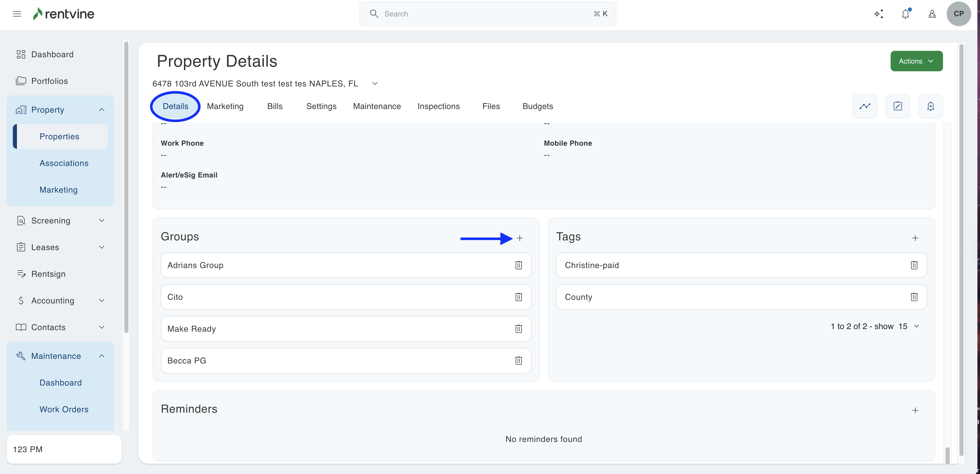Switch to the Maintenance tab
This screenshot has height=474, width=980.
coord(377,106)
